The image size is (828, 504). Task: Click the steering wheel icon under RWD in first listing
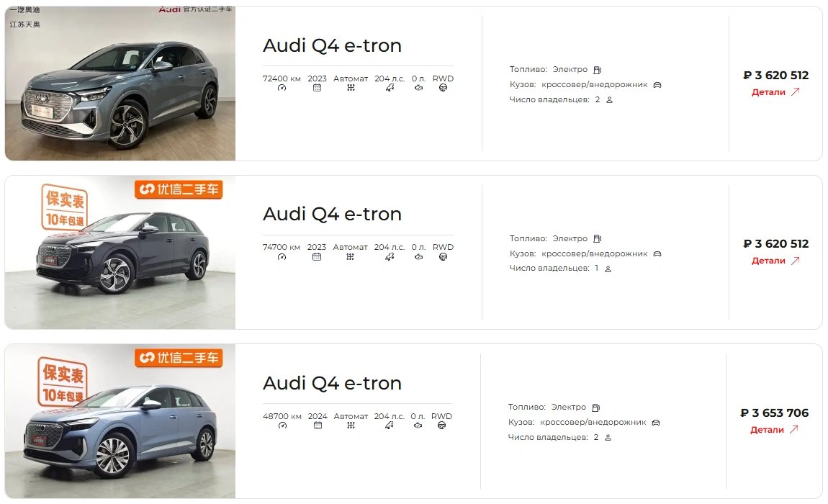(443, 88)
